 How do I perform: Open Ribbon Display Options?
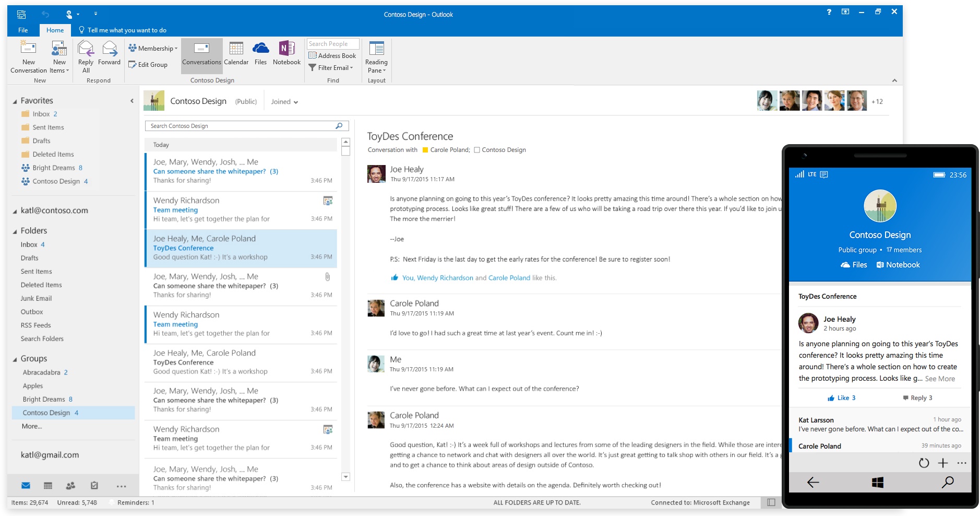(x=845, y=11)
